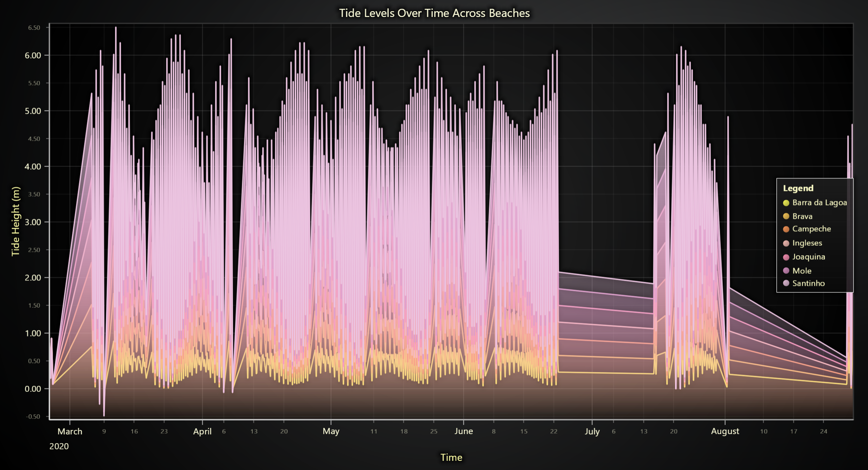868x470 pixels.
Task: Toggle the Barra da Lagoa legend entry
Action: coord(815,203)
